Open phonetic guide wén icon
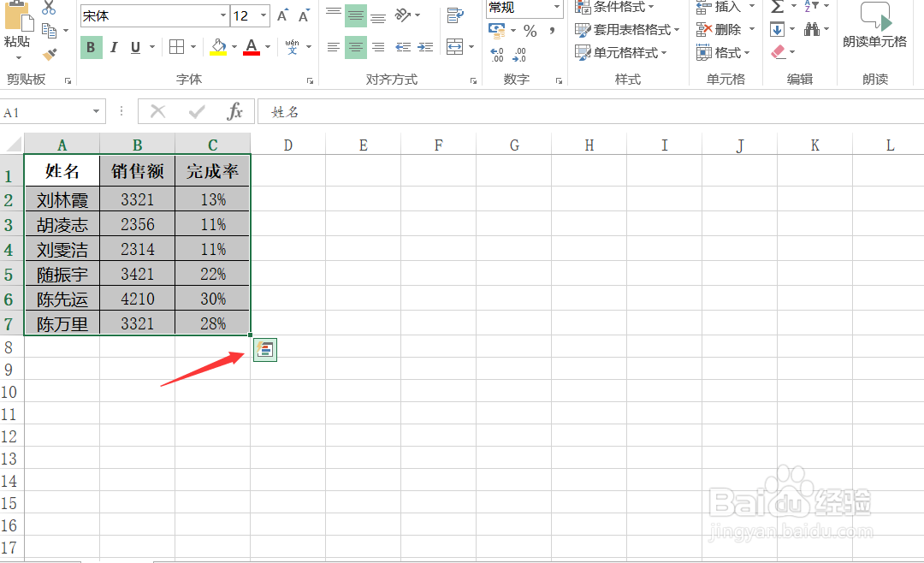 (x=293, y=46)
